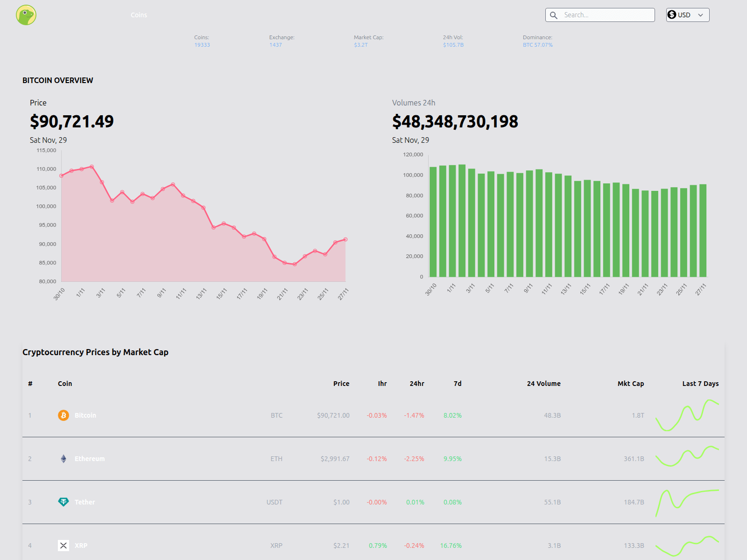Click Tether's 24hr change 0.01%

(x=415, y=502)
